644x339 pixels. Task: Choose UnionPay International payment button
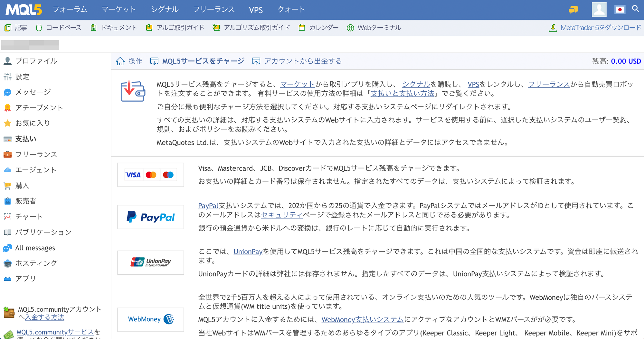pos(151,263)
